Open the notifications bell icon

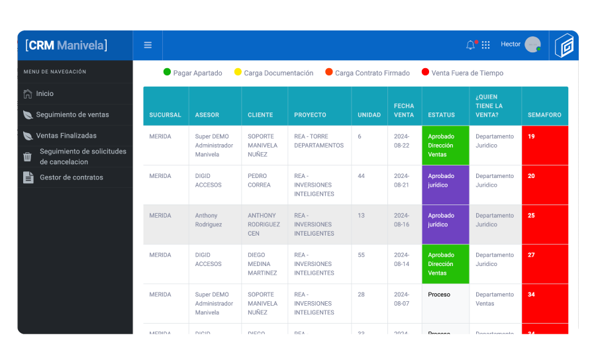[470, 45]
